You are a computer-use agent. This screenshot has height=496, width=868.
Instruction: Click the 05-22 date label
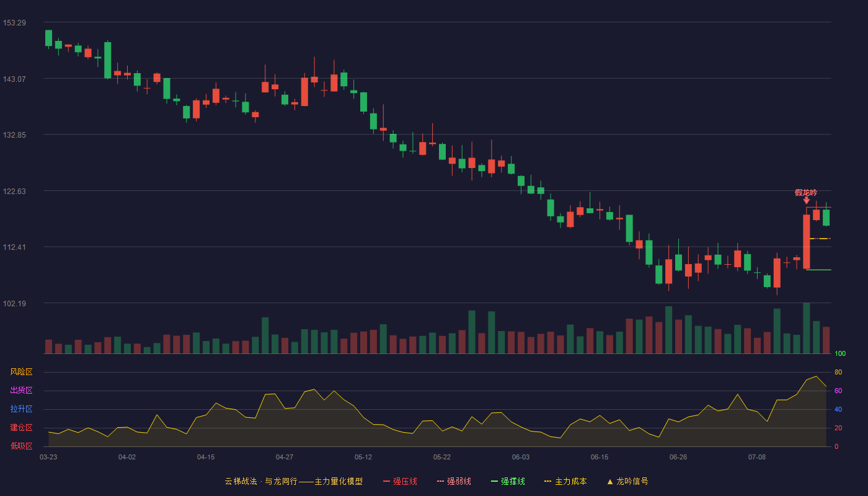coord(442,457)
